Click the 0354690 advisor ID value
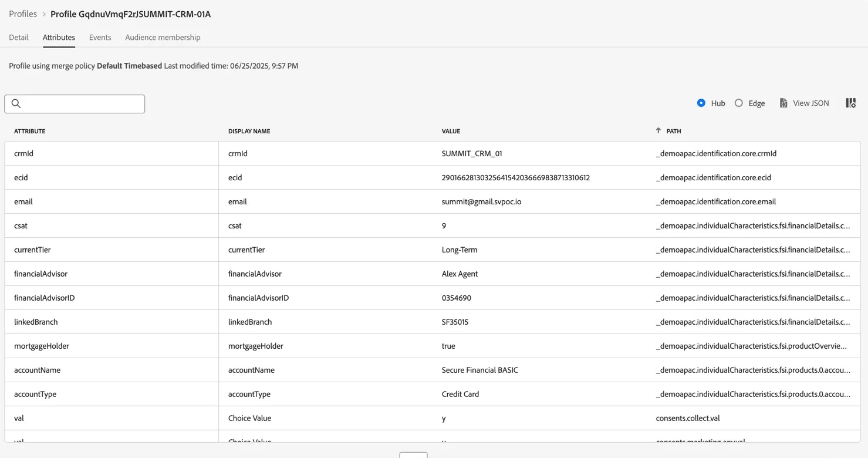Image resolution: width=868 pixels, height=458 pixels. click(x=456, y=298)
